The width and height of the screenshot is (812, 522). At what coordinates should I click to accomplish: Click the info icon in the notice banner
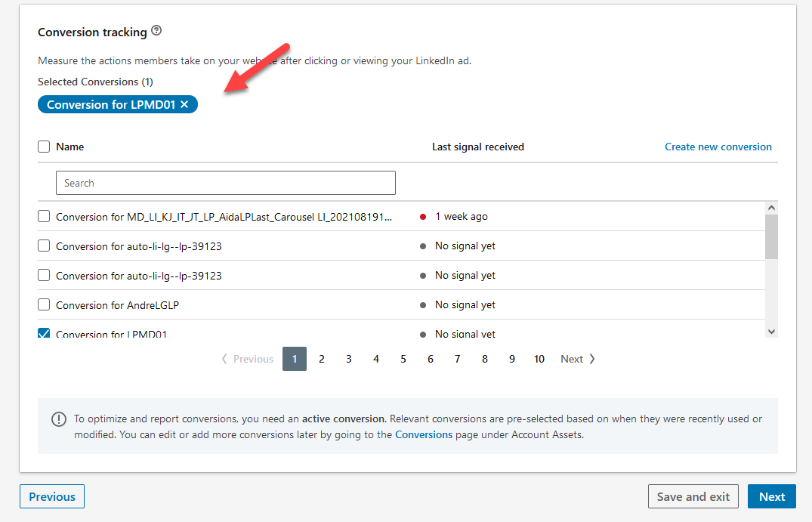click(x=58, y=419)
